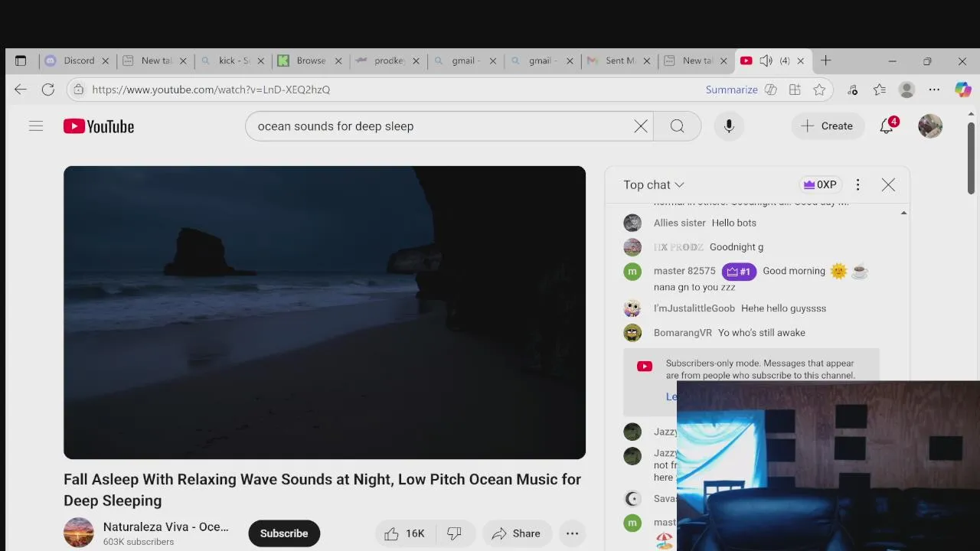Close the live chat panel
The height and width of the screenshot is (551, 980).
(x=888, y=184)
